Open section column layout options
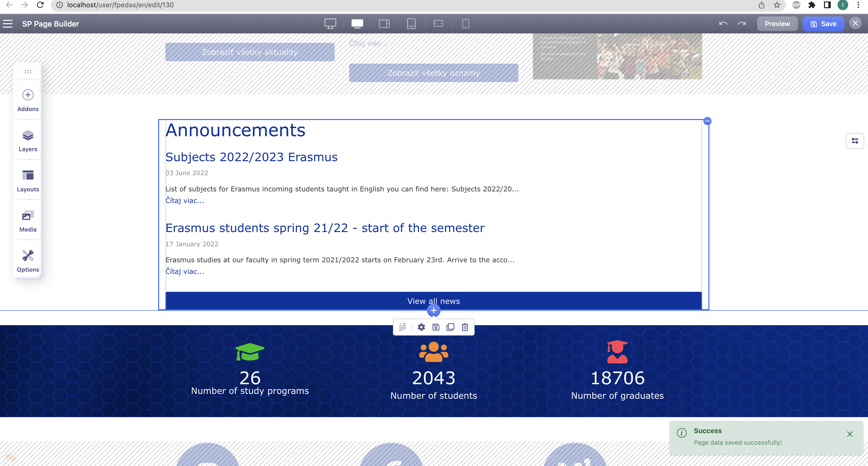 (x=403, y=327)
